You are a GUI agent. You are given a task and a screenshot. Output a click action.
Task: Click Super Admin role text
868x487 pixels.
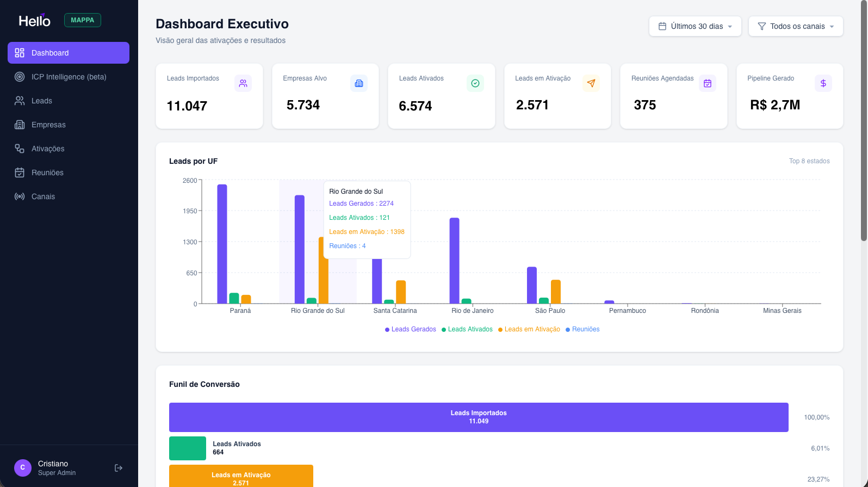[x=57, y=473]
